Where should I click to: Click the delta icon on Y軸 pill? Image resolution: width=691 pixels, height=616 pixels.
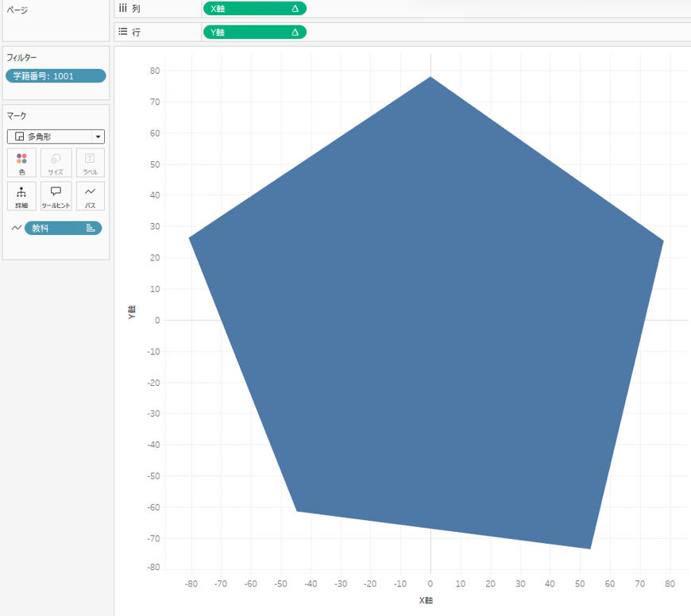(x=295, y=33)
